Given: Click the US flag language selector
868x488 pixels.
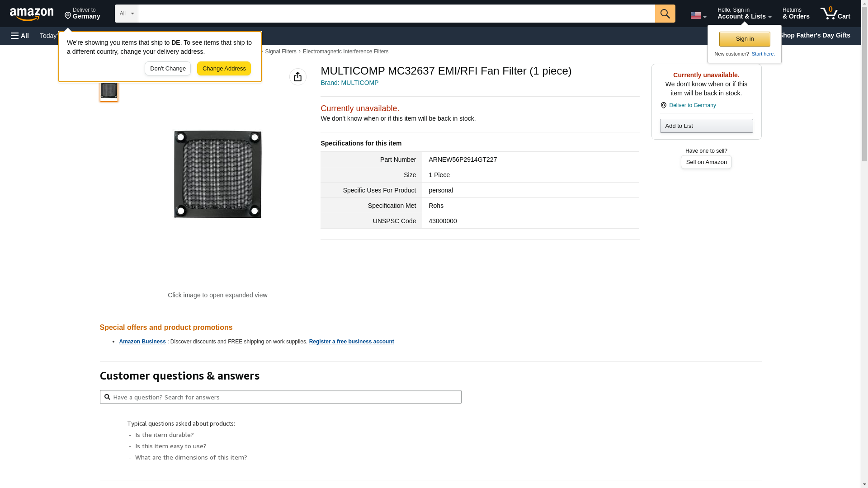Looking at the screenshot, I should (698, 15).
